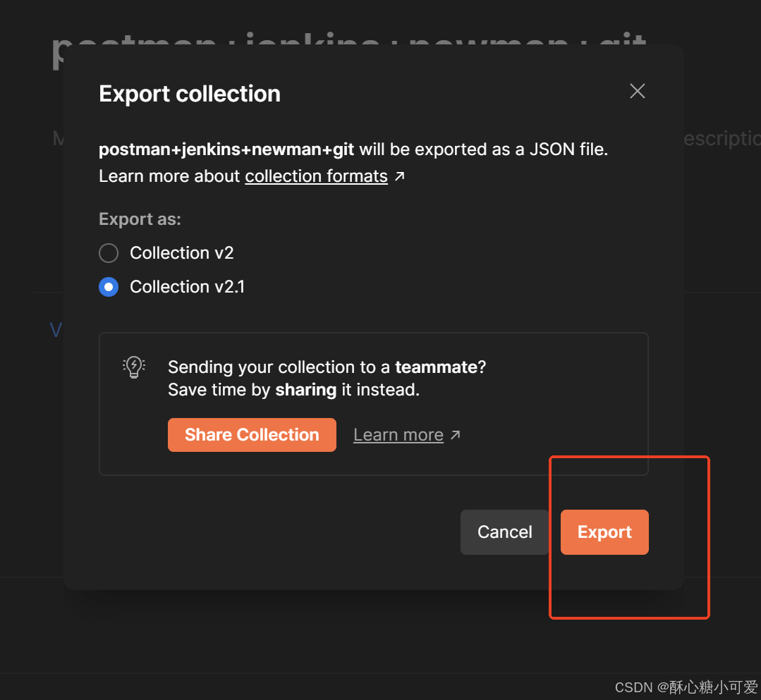
Task: Click the selected Collection v2.1 radio indicator
Action: click(x=109, y=287)
